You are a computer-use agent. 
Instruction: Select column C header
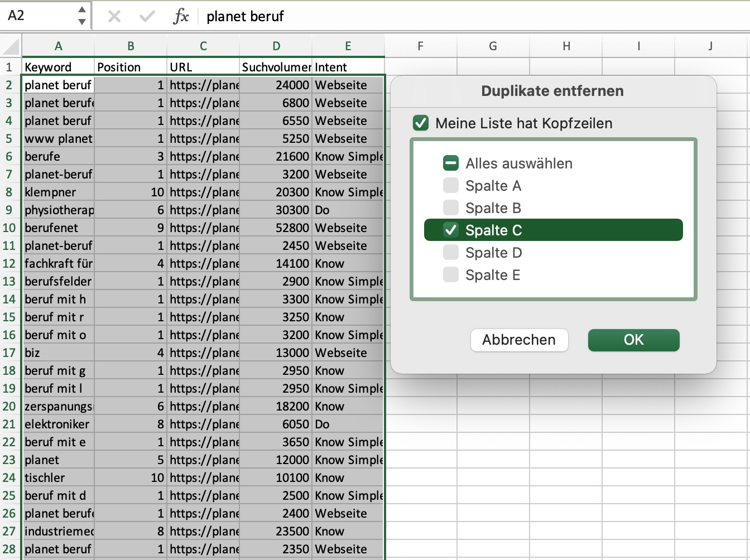[203, 46]
